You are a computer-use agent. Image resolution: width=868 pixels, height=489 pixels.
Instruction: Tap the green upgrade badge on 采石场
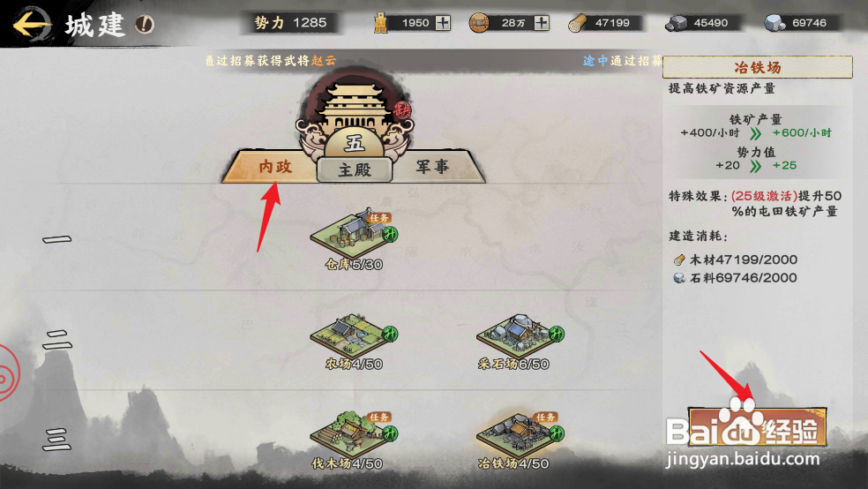[x=557, y=334]
